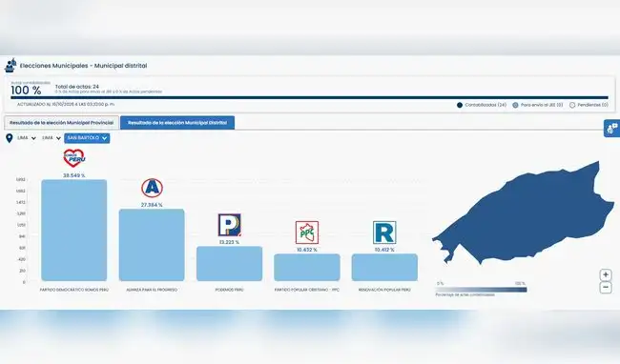Select the Renovación Popular R logo

384,233
